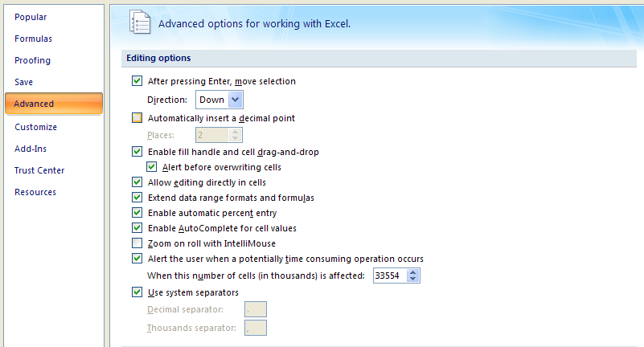Switch to the Formulas category
This screenshot has width=644, height=347.
33,39
